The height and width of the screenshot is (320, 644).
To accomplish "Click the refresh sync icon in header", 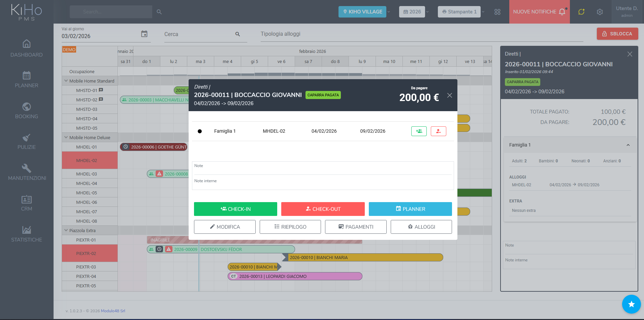I will click(x=581, y=12).
